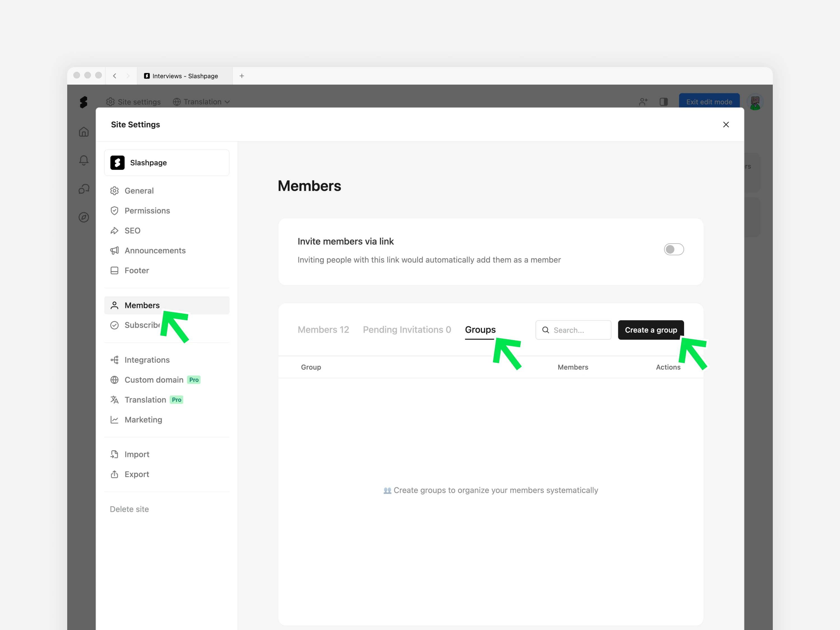Open Permissions settings in sidebar
The width and height of the screenshot is (840, 630).
point(147,211)
